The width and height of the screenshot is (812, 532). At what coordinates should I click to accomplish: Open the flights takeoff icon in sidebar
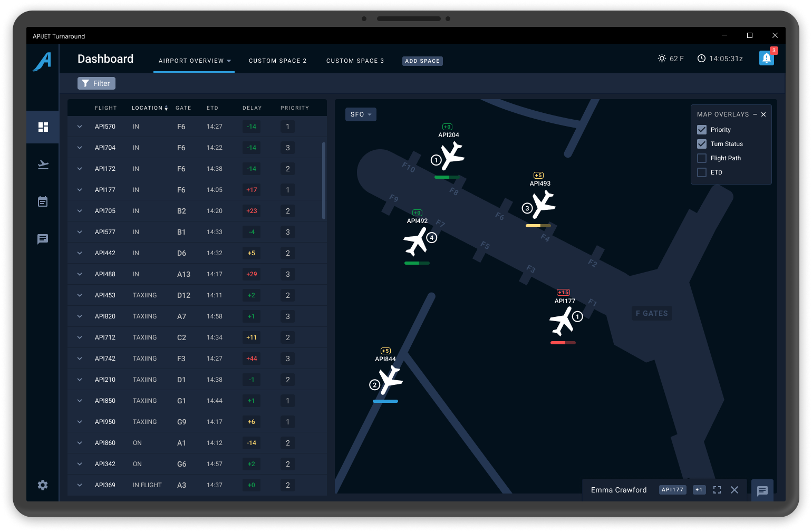(43, 165)
